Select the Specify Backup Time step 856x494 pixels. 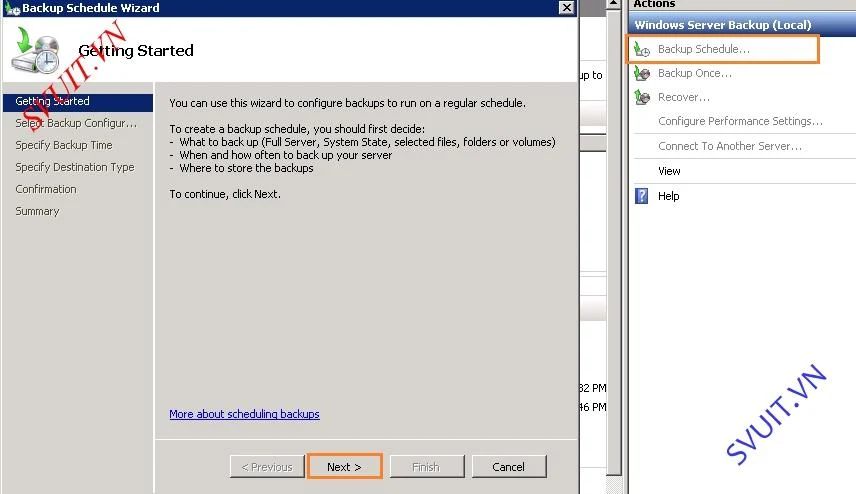64,145
